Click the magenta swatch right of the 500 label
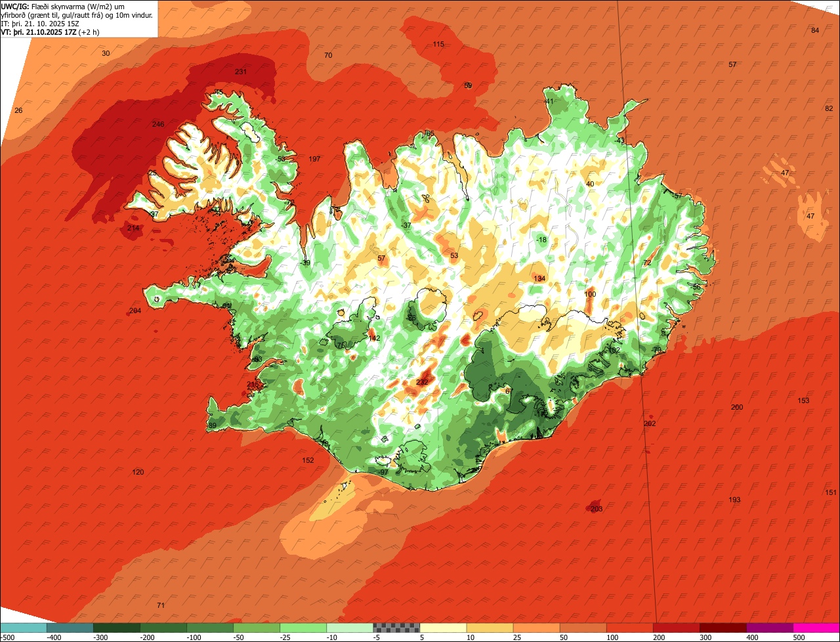This screenshot has width=840, height=642. [816, 628]
